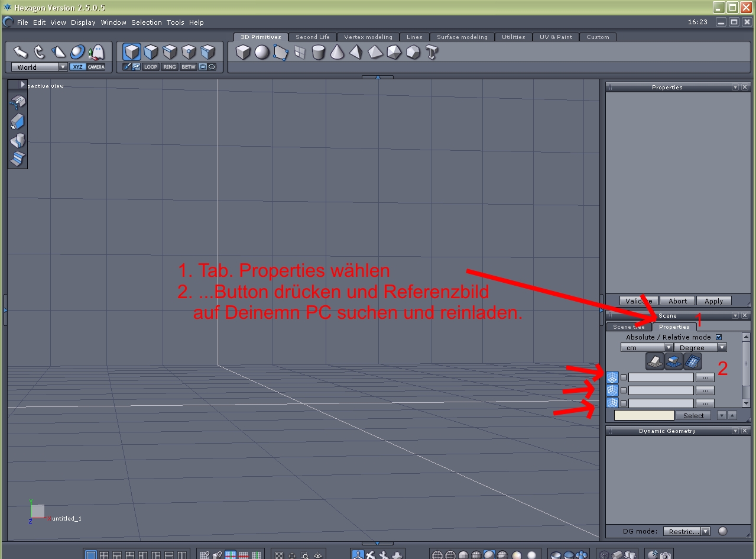Screen dimensions: 756x559
Task: Open the Selection menu
Action: (147, 22)
